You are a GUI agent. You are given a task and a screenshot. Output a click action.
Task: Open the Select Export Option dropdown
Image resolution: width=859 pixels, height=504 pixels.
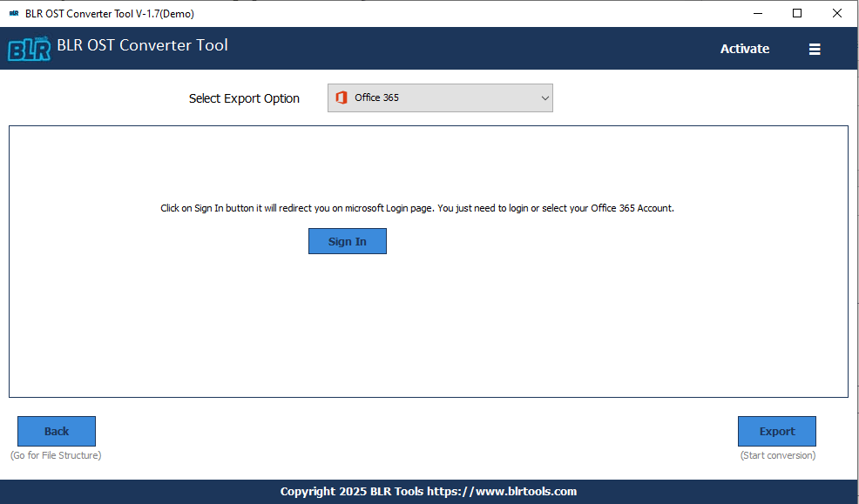click(440, 97)
